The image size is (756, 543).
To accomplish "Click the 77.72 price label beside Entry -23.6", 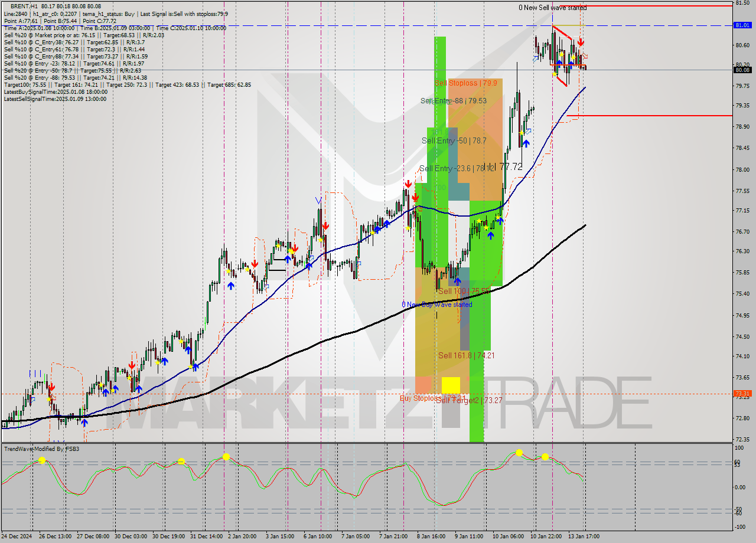I will [x=511, y=167].
